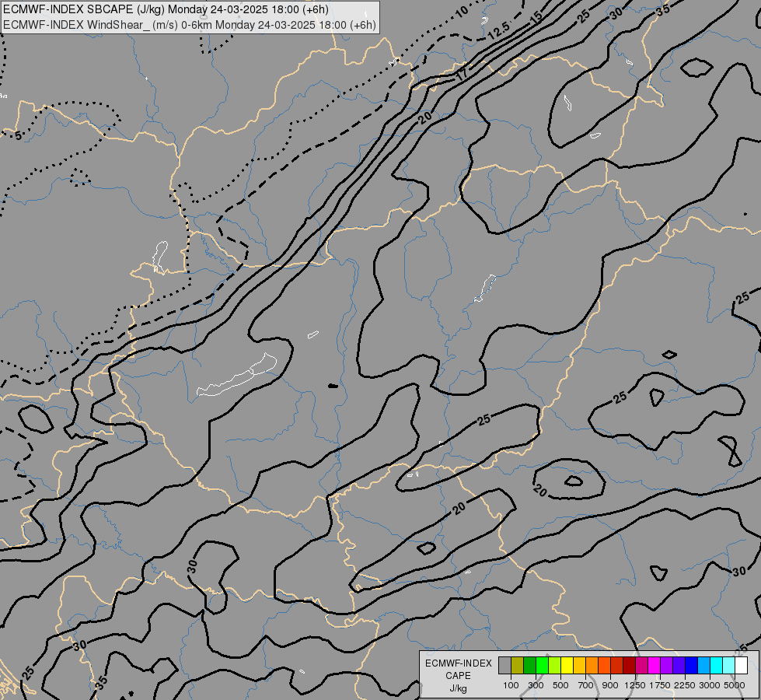Image resolution: width=761 pixels, height=700 pixels.
Task: Click the 2250 legend value
Action: 685,685
